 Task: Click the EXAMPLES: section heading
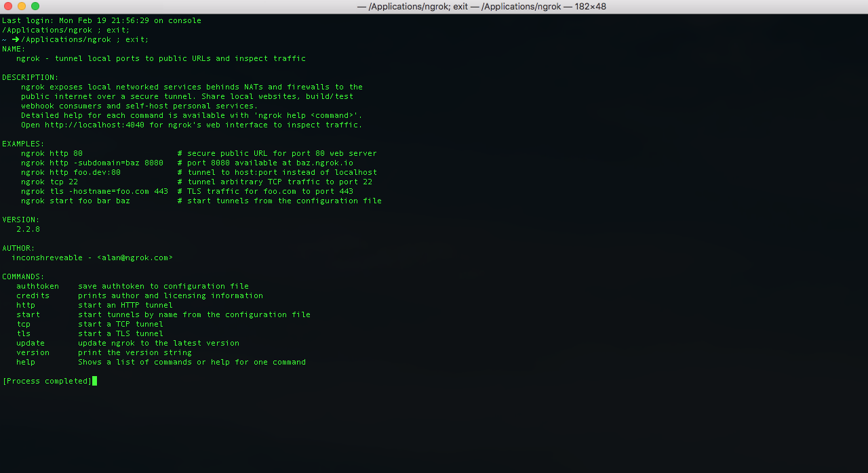click(x=23, y=144)
